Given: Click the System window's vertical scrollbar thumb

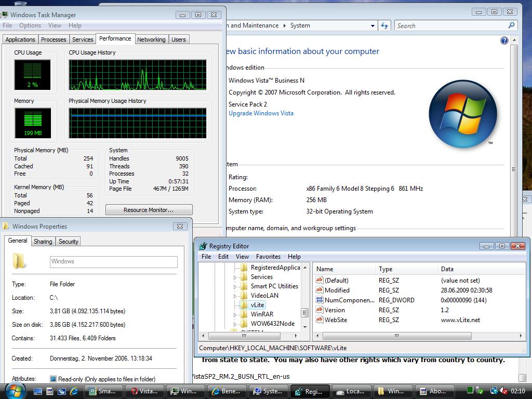Looking at the screenshot, I should [x=514, y=169].
